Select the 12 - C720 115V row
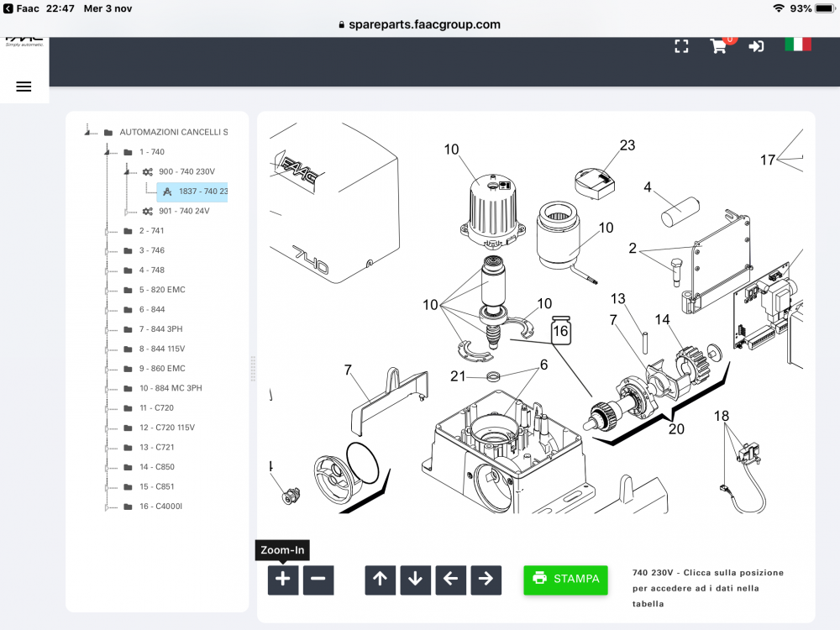This screenshot has height=630, width=840. tap(167, 428)
